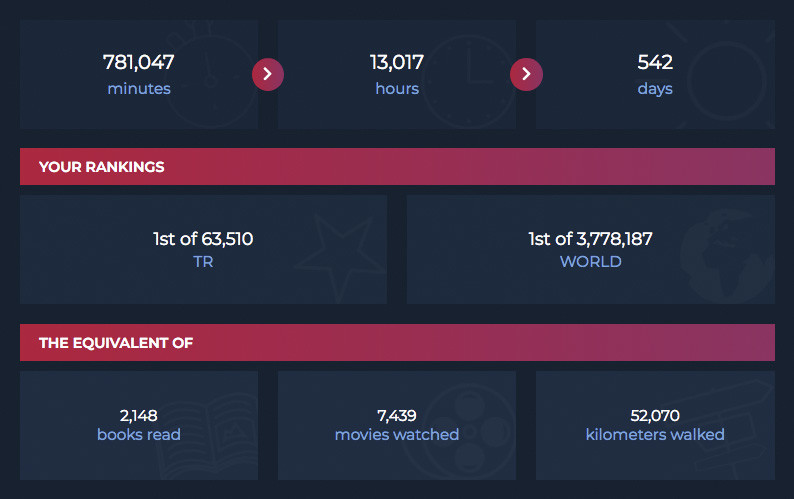Image resolution: width=794 pixels, height=499 pixels.
Task: Click the faded stopwatch icon behind minutes
Action: (211, 75)
